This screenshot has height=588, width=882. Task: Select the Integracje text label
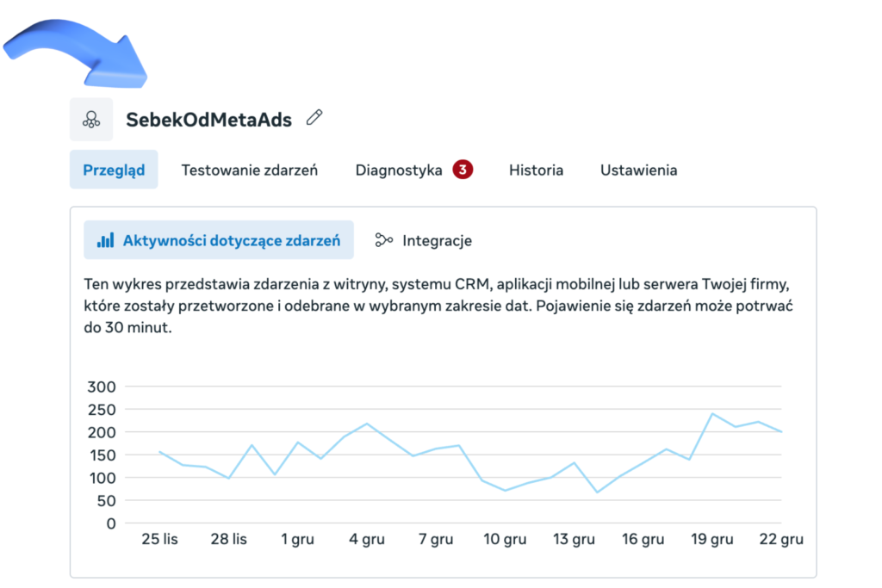437,241
